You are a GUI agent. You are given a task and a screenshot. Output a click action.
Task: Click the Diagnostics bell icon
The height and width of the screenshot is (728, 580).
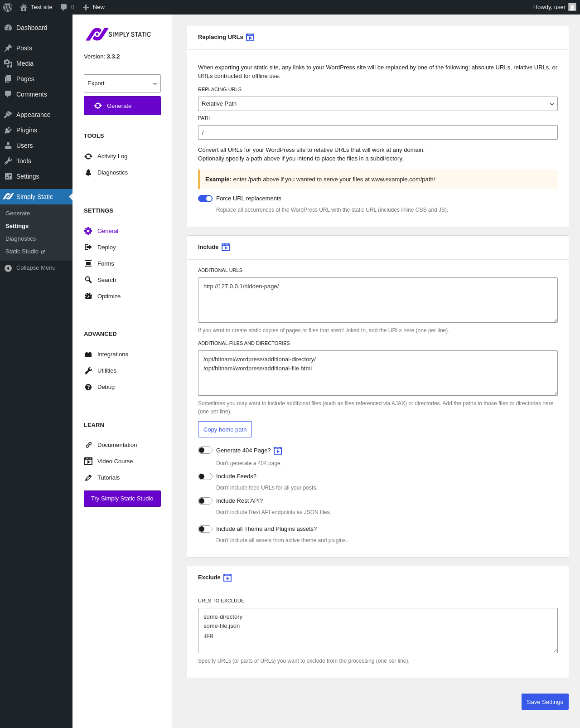click(88, 173)
